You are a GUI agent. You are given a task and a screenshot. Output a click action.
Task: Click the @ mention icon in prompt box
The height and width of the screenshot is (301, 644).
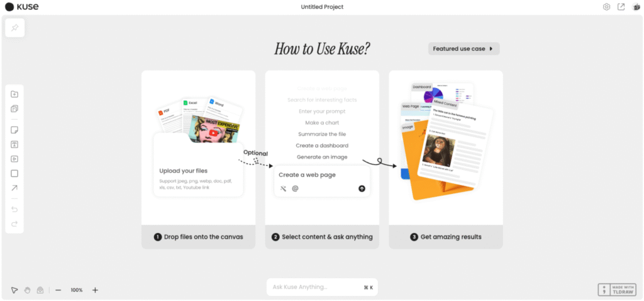coord(295,188)
